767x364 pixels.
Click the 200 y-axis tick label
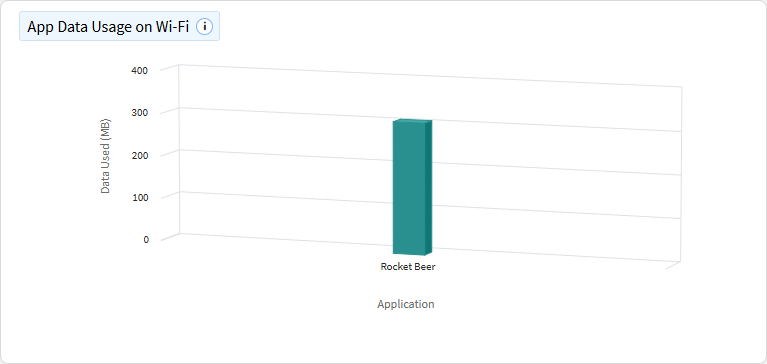coord(139,155)
